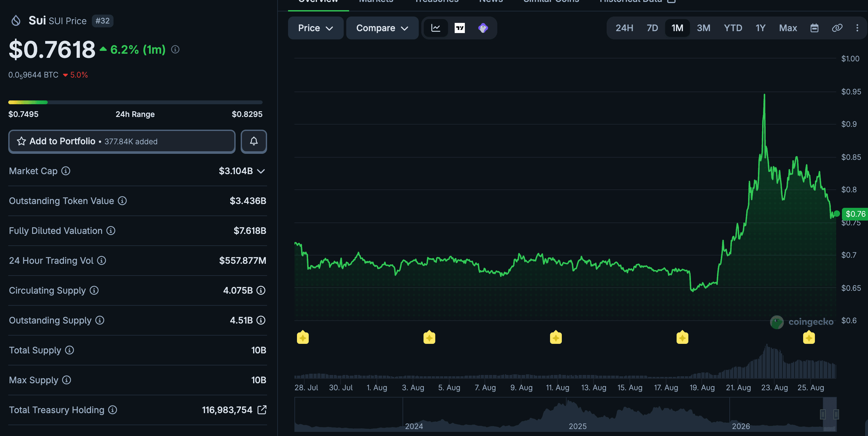Open Total Supply info icon
The image size is (868, 436).
[69, 350]
